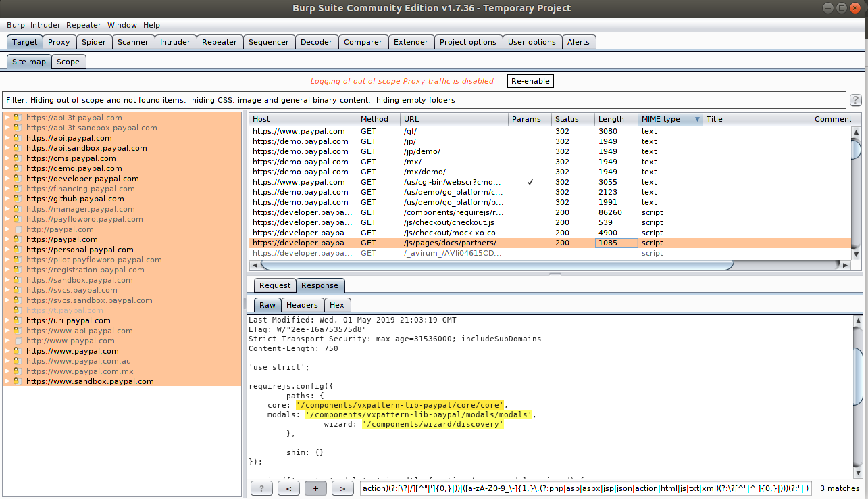Click lock icon beside https://github.paypal.com
Image resolution: width=868 pixels, height=499 pixels.
tap(18, 199)
